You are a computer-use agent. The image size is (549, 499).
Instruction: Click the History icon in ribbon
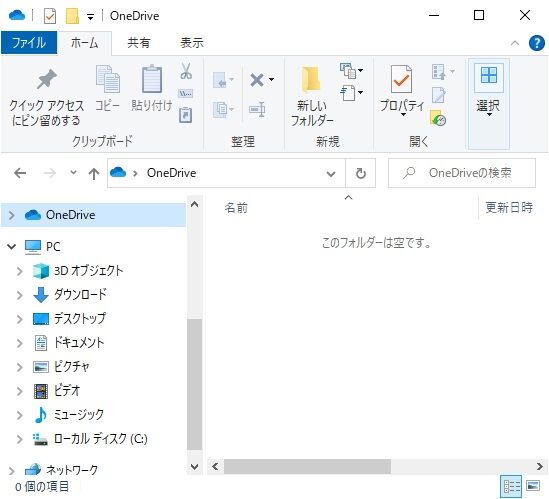tap(438, 118)
